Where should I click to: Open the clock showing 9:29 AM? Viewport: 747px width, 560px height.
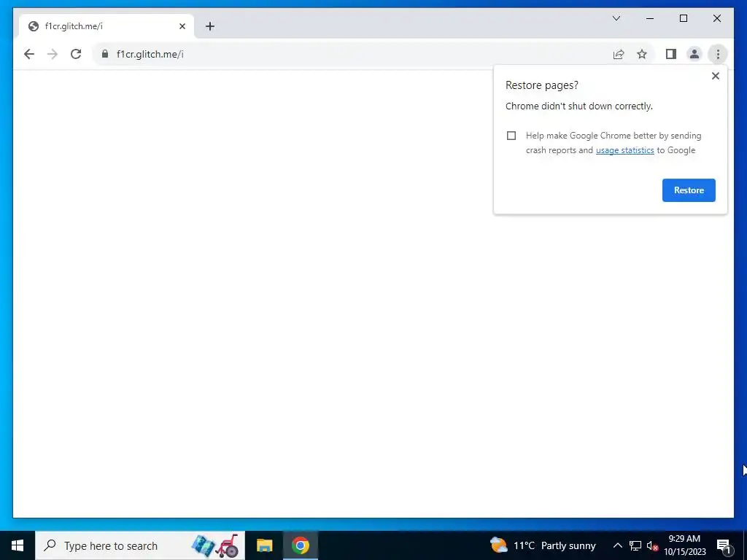[684, 545]
